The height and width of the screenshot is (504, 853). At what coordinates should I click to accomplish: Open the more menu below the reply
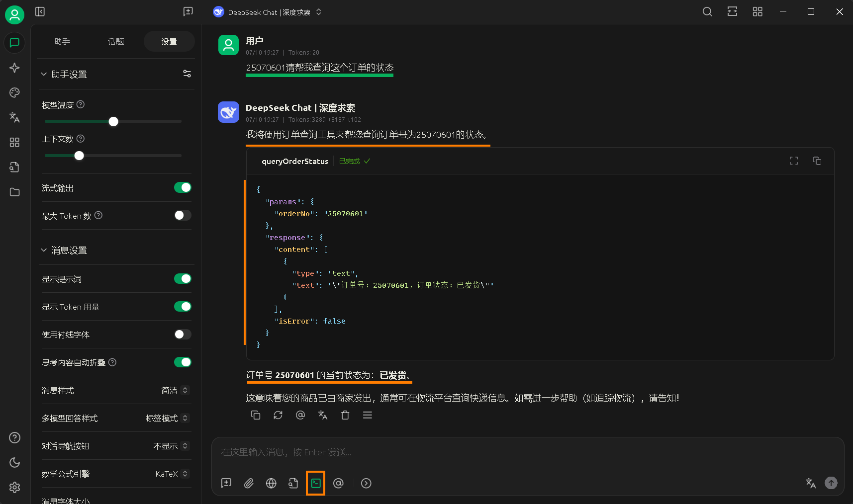click(368, 415)
